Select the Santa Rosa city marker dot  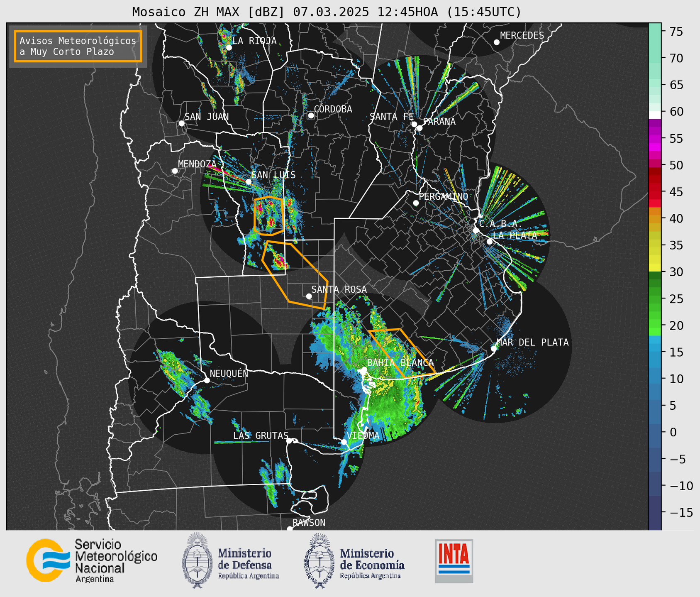point(309,296)
